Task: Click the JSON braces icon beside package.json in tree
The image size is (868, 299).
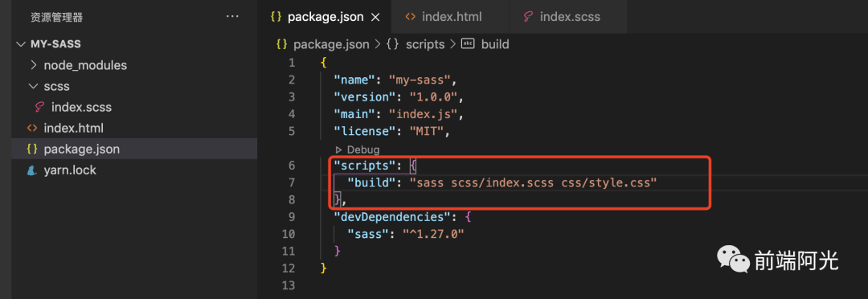Action: coord(32,149)
